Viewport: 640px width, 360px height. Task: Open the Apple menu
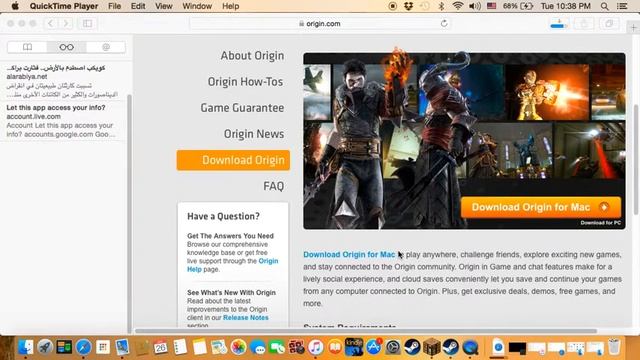15,6
